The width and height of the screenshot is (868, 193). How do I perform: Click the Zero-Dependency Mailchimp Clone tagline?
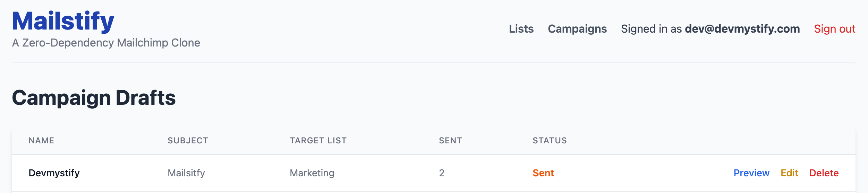click(106, 43)
